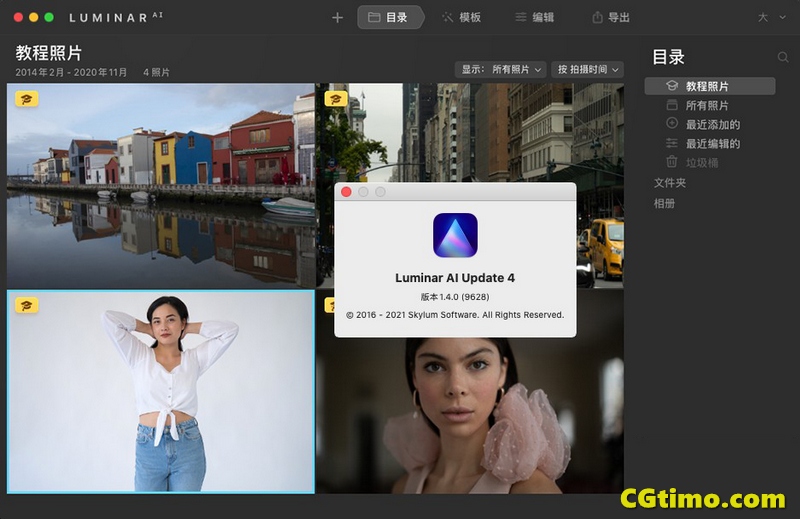The height and width of the screenshot is (519, 800).
Task: Click the 文件夹 folders section
Action: tap(670, 183)
